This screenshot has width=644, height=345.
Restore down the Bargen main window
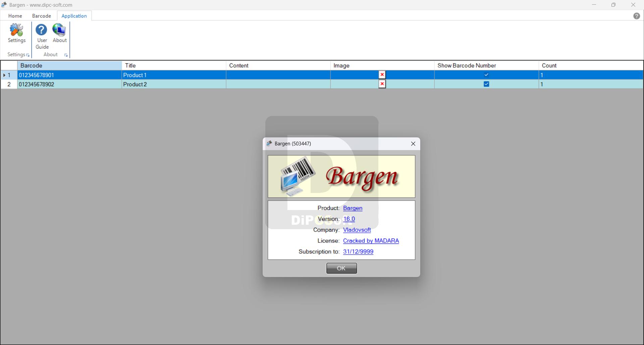click(613, 5)
